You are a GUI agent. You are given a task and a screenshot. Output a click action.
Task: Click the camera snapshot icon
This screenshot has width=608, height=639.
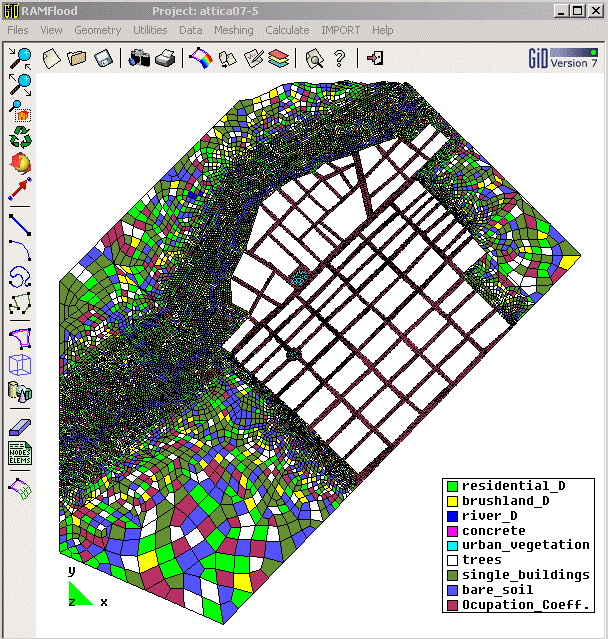coord(140,59)
